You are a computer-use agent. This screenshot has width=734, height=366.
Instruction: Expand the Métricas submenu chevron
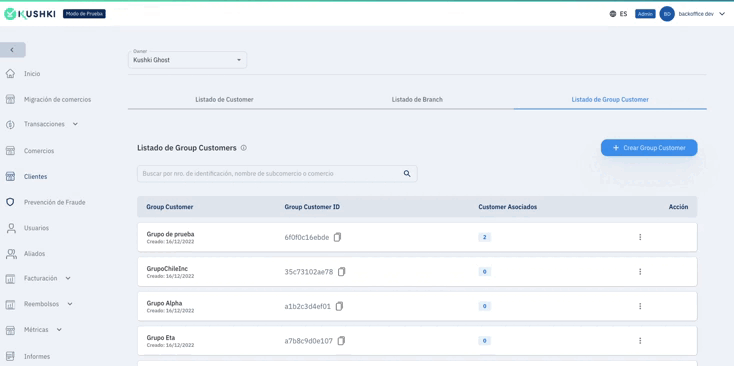coord(59,329)
